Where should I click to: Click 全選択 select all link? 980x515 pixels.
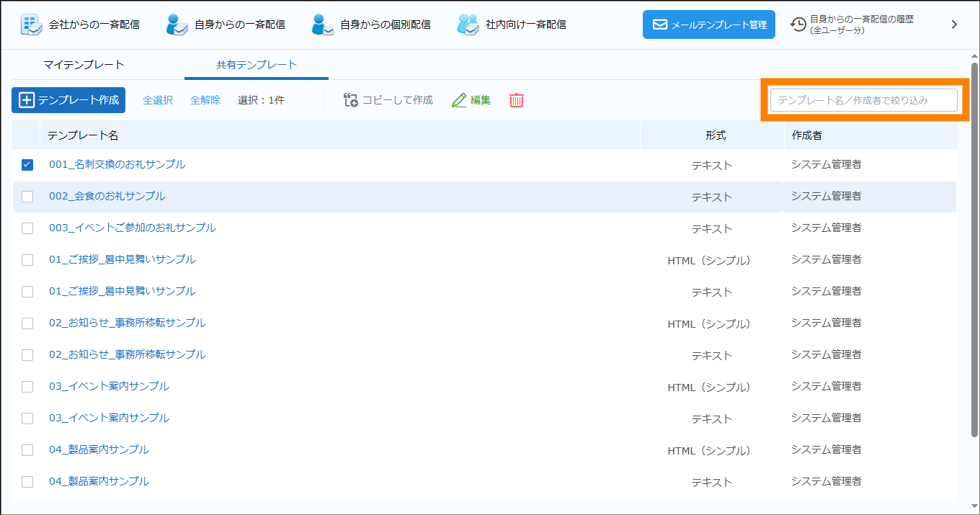pos(158,101)
